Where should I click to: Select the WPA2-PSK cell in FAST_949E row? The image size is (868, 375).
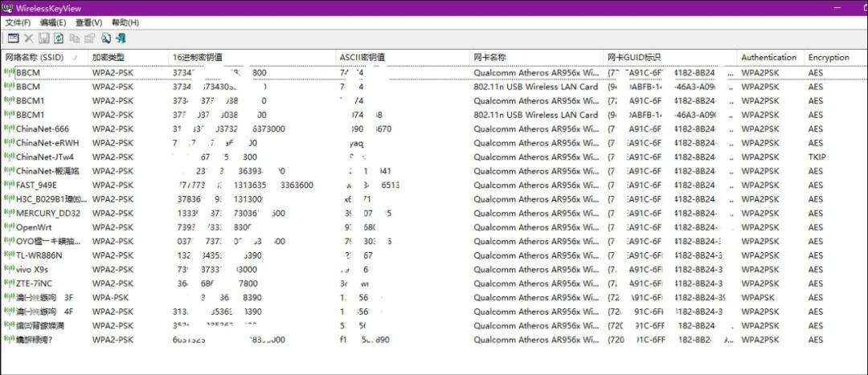pyautogui.click(x=113, y=185)
